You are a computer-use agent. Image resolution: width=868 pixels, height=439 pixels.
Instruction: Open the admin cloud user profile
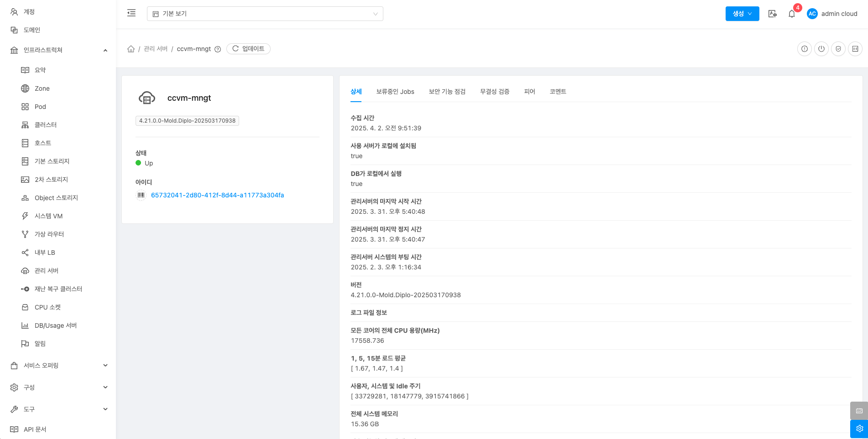832,14
